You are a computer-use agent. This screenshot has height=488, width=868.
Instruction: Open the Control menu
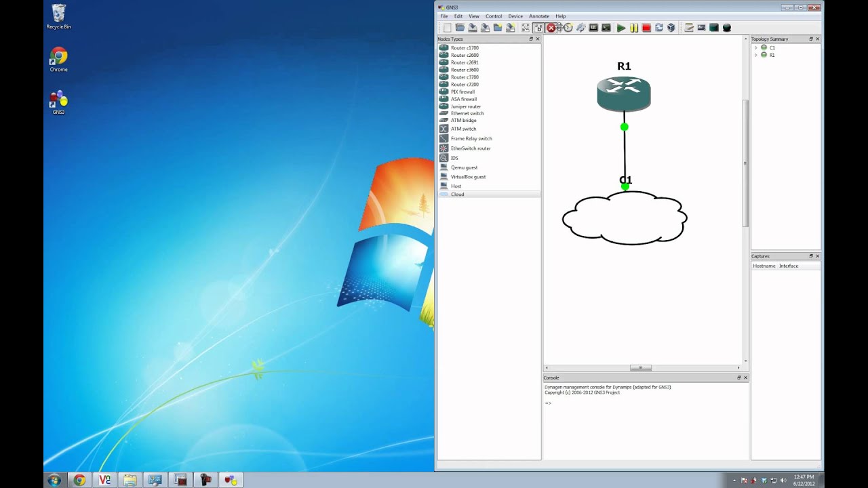(x=494, y=16)
